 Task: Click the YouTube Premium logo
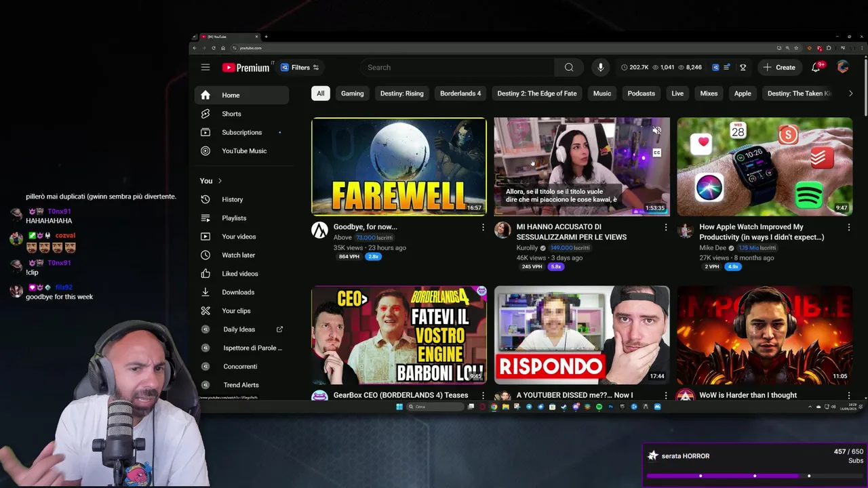245,68
